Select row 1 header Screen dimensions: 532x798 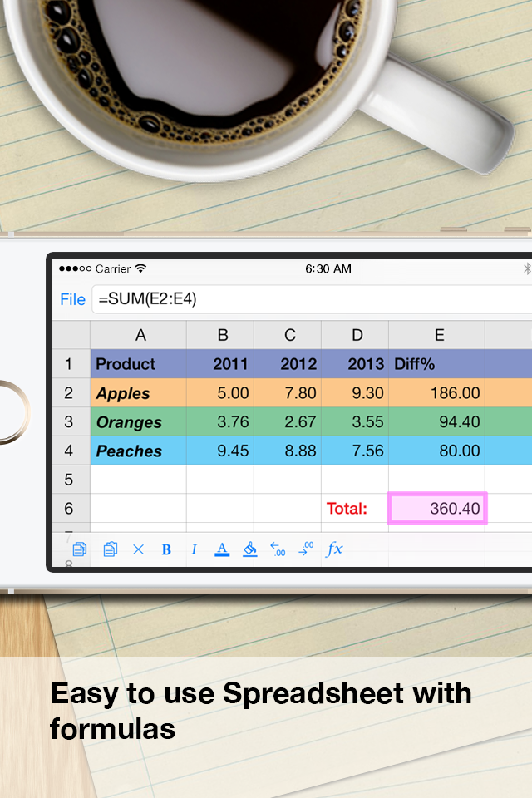[71, 364]
